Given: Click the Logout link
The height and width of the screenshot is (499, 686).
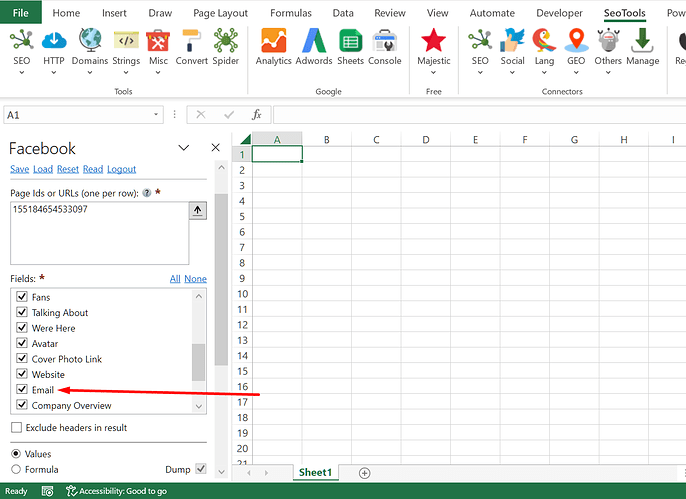Looking at the screenshot, I should click(x=122, y=169).
